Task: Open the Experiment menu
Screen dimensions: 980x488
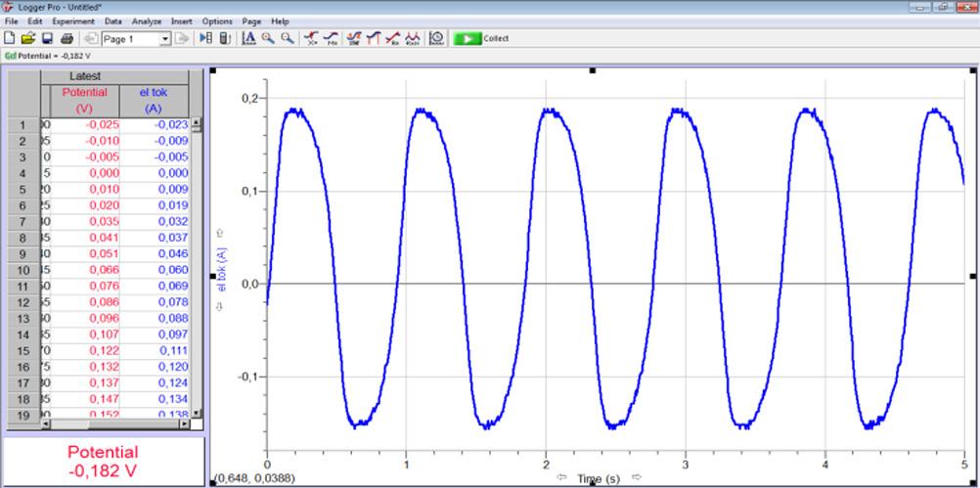Action: pyautogui.click(x=73, y=21)
